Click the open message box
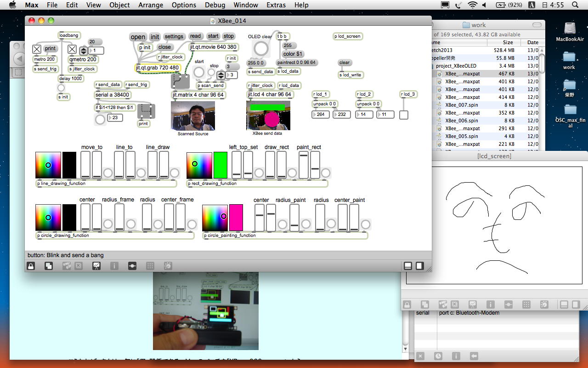 [138, 37]
